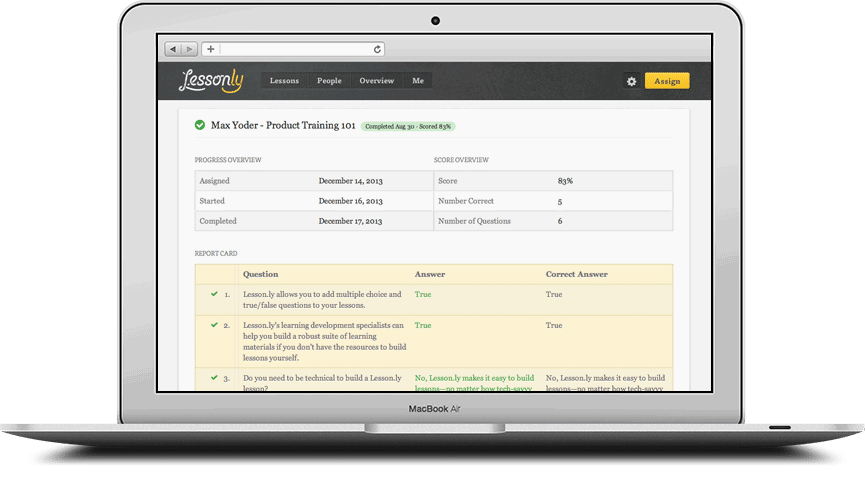Click question 3 text 'Do you need to be technical'
The width and height of the screenshot is (865, 478).
click(322, 383)
